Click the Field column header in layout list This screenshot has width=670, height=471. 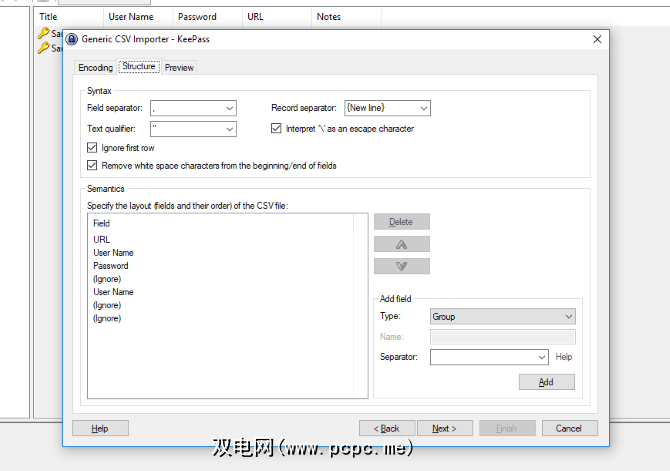[x=221, y=223]
